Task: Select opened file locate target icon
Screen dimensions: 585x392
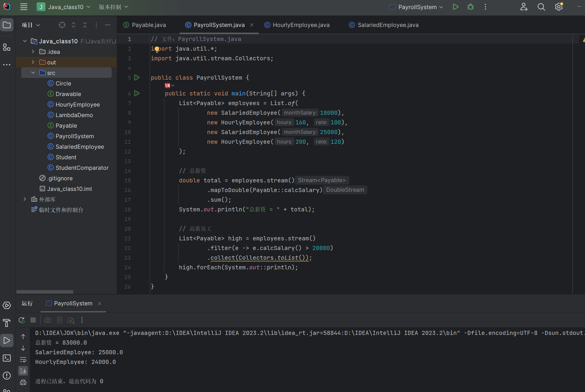Action: 62,25
